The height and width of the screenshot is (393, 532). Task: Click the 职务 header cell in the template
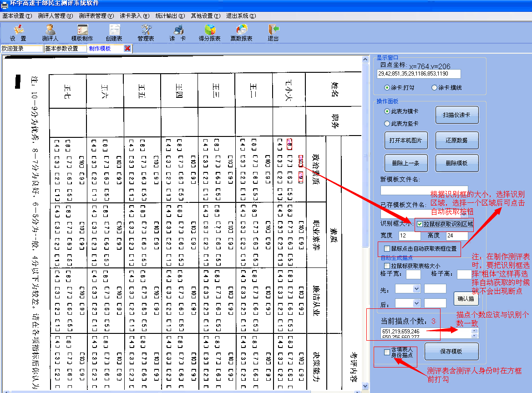click(x=334, y=121)
